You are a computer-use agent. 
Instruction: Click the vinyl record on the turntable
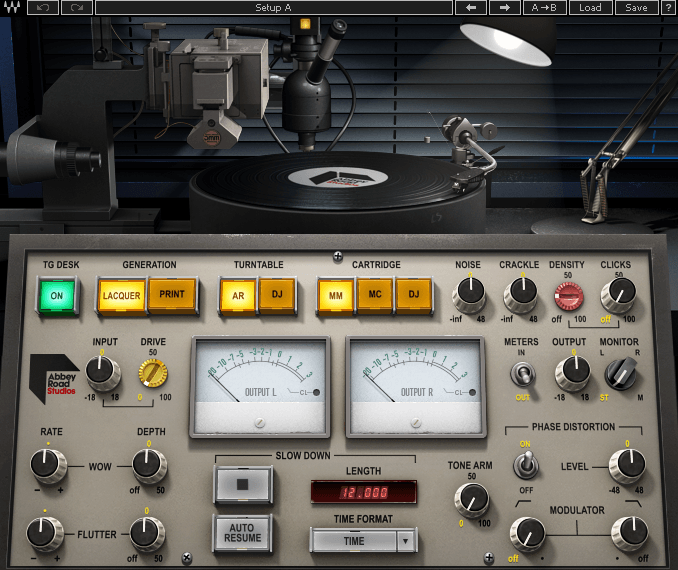(x=337, y=179)
